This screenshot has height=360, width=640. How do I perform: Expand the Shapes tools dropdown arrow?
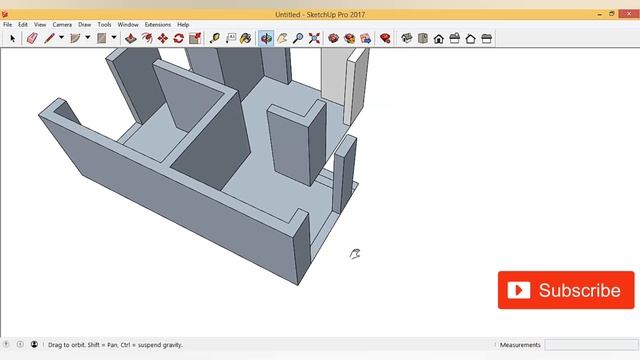(x=114, y=38)
